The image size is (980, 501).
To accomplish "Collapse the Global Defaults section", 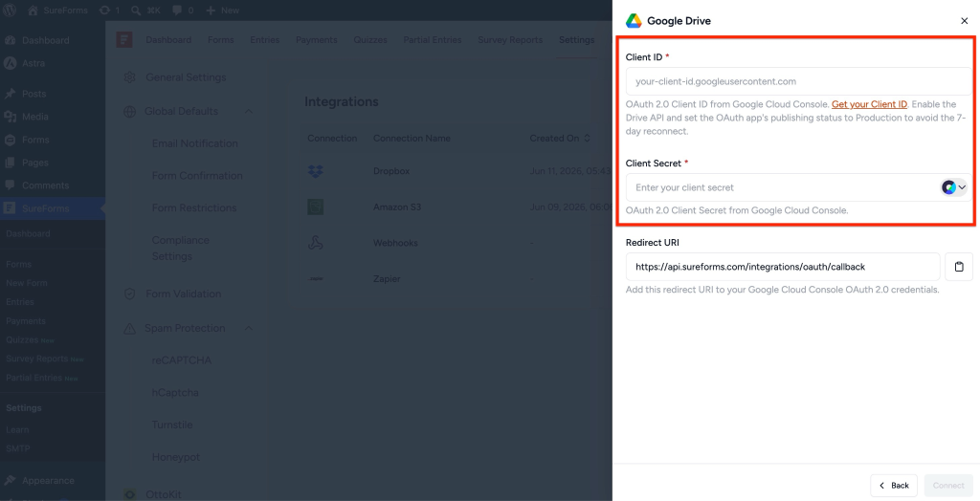I will (x=249, y=112).
